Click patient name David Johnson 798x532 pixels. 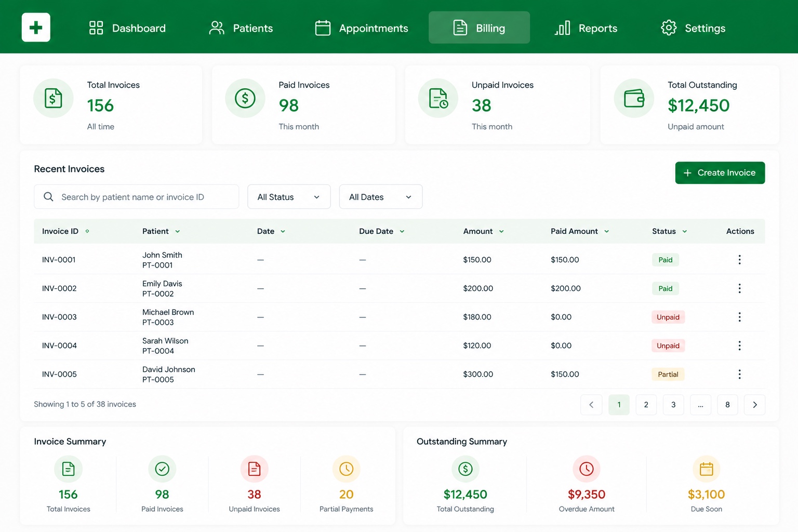pyautogui.click(x=169, y=369)
